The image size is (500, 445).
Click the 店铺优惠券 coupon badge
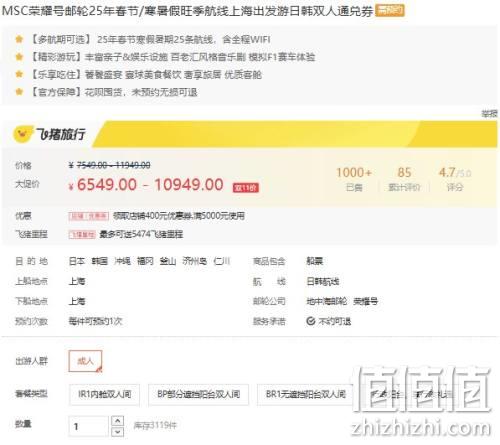pyautogui.click(x=88, y=216)
